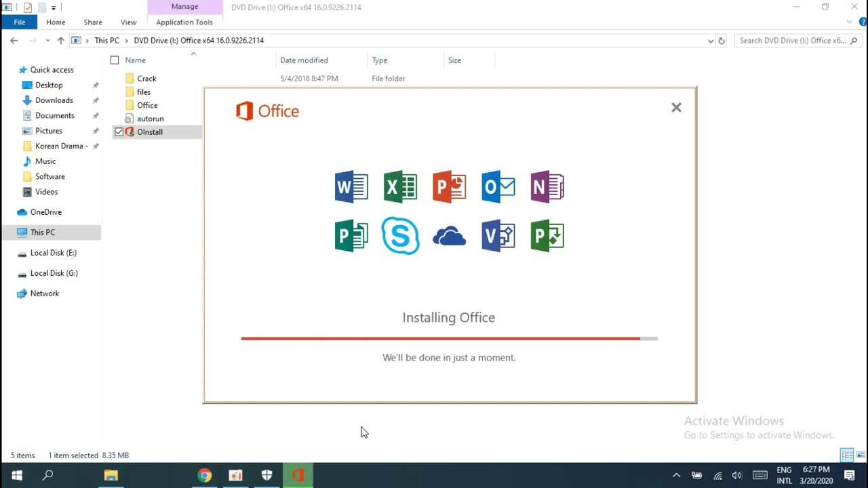This screenshot has width=868, height=488.
Task: Refresh the current folder
Action: [x=722, y=41]
